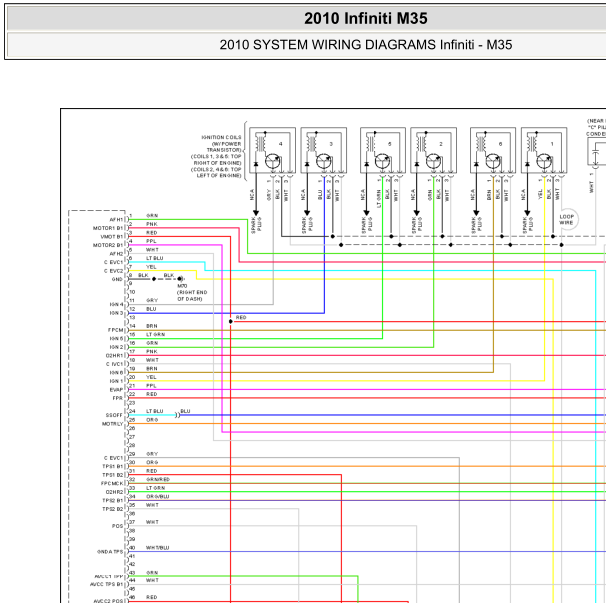This screenshot has width=606, height=603.
Task: Click the 'SSOFF' pin label
Action: coord(114,415)
